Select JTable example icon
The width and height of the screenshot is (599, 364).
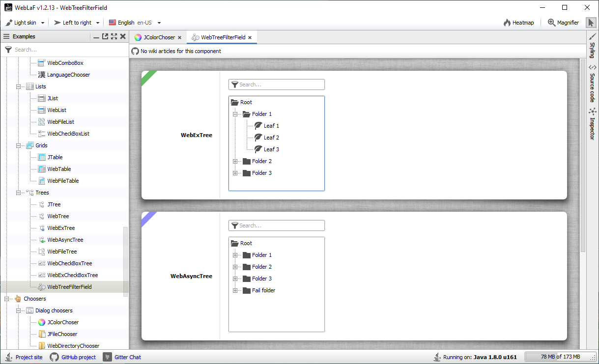point(42,157)
